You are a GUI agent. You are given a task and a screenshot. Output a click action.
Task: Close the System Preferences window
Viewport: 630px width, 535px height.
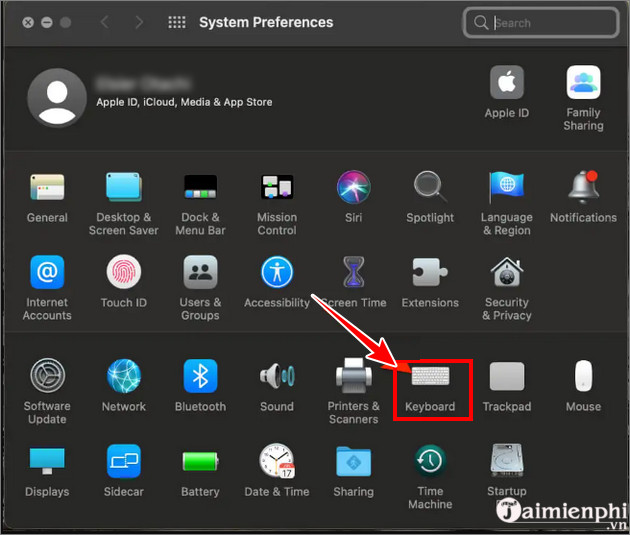28,22
